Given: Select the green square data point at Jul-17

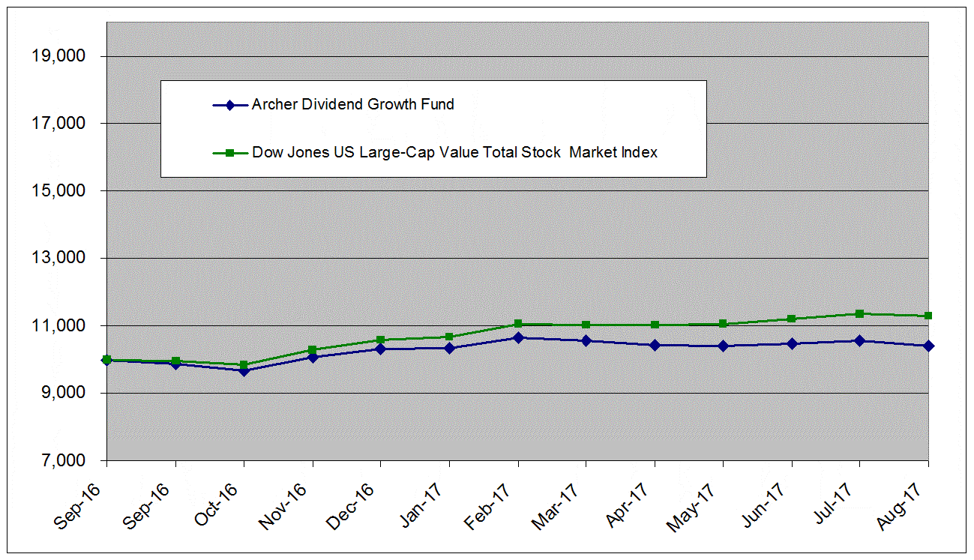Looking at the screenshot, I should tap(860, 313).
